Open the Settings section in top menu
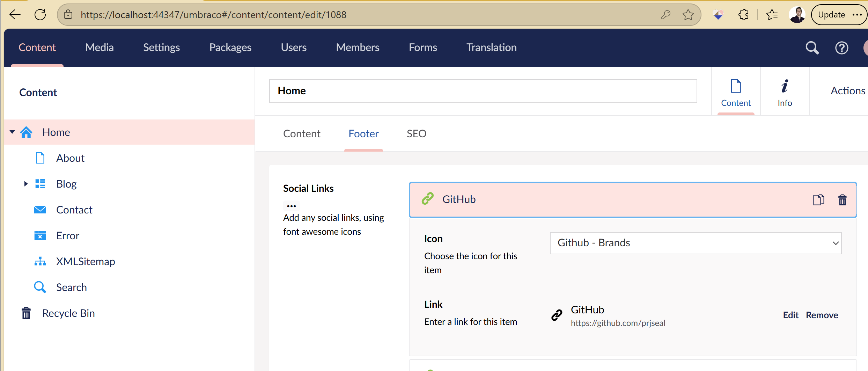The image size is (868, 371). pos(161,48)
